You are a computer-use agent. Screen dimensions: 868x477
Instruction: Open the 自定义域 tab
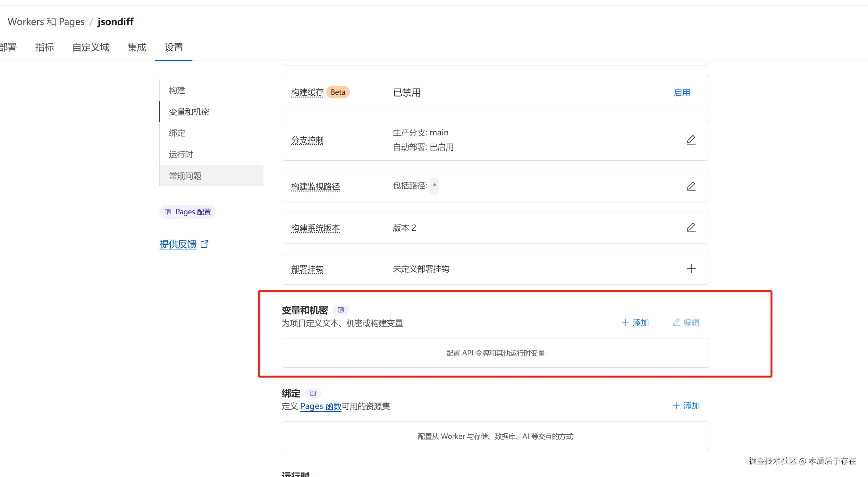pyautogui.click(x=91, y=47)
